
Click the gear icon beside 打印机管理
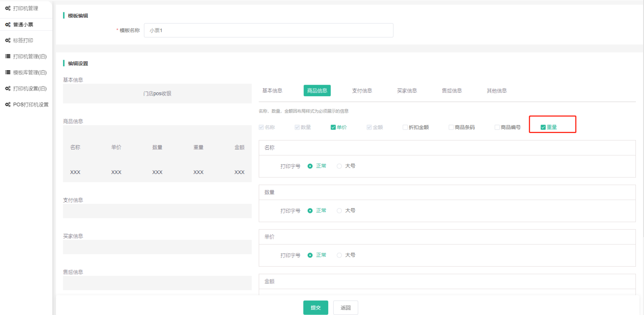pos(8,8)
